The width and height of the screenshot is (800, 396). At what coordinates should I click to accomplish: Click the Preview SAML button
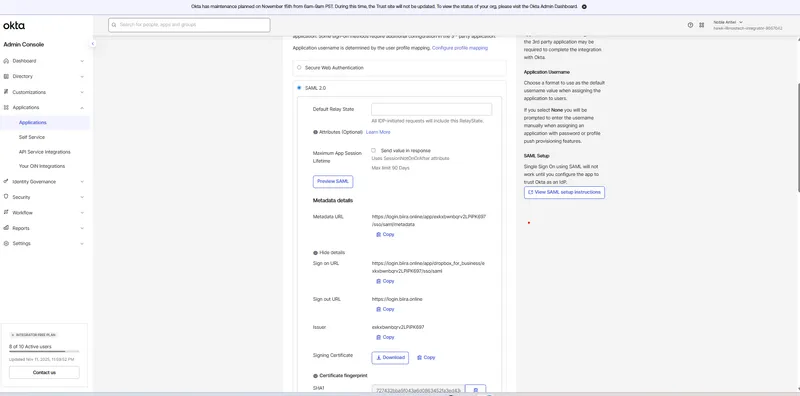[x=333, y=182]
